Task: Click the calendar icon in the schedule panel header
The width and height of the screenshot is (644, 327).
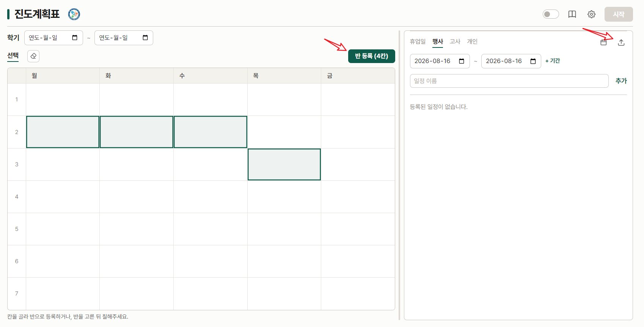Action: [x=603, y=43]
